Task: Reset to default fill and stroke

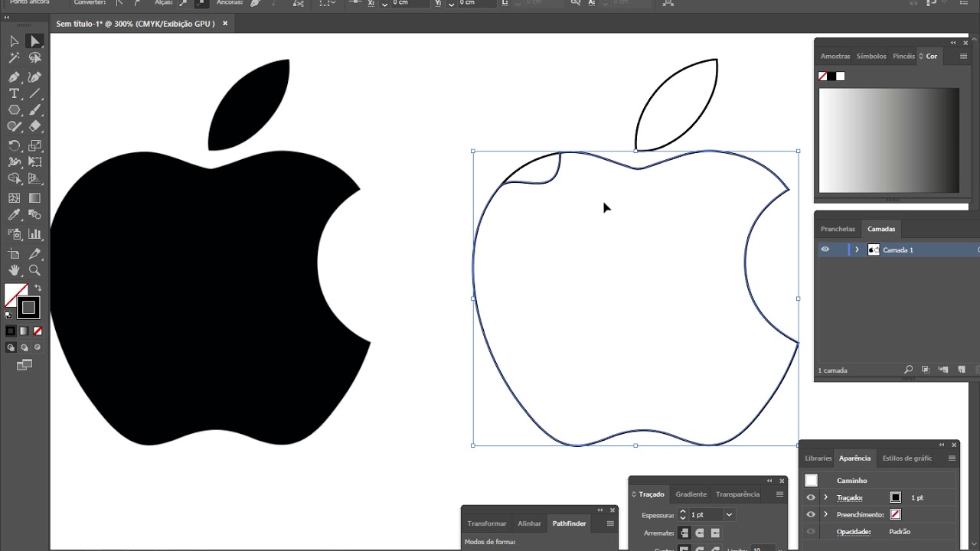Action: (x=8, y=315)
